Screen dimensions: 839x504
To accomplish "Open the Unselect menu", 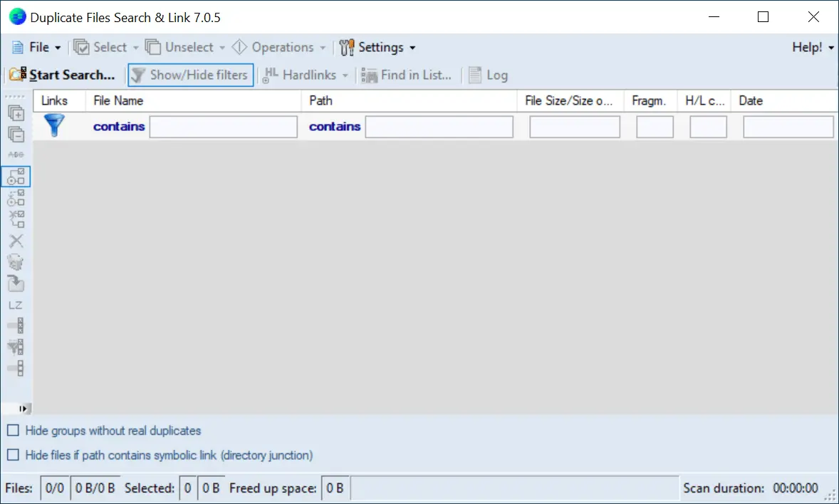I will (x=185, y=47).
